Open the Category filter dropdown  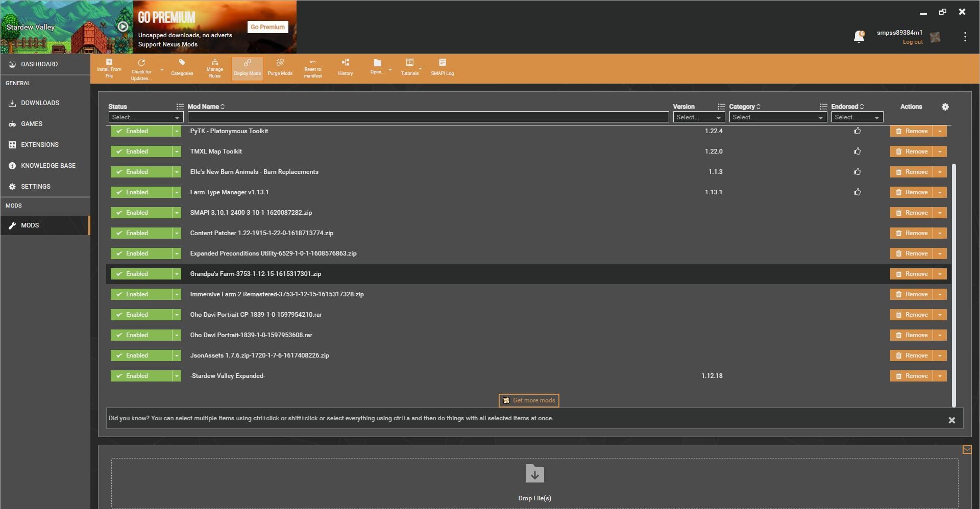[778, 117]
